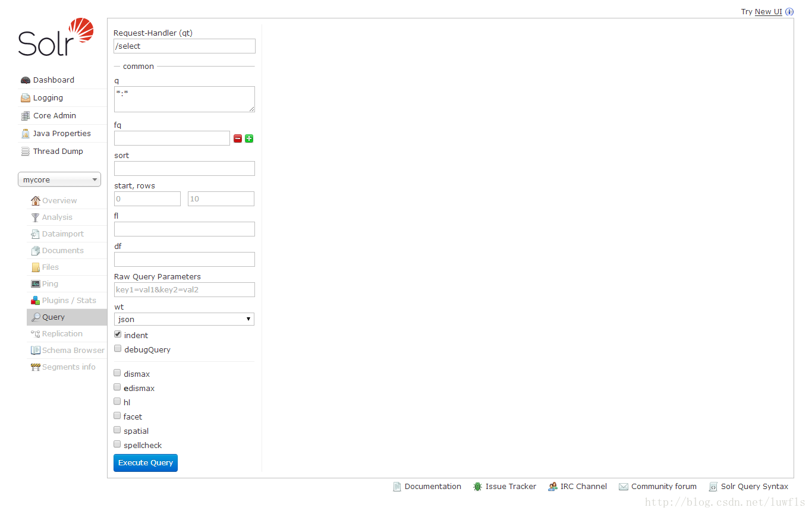Click the Analysis funnel icon
This screenshot has width=812, height=514.
point(36,217)
